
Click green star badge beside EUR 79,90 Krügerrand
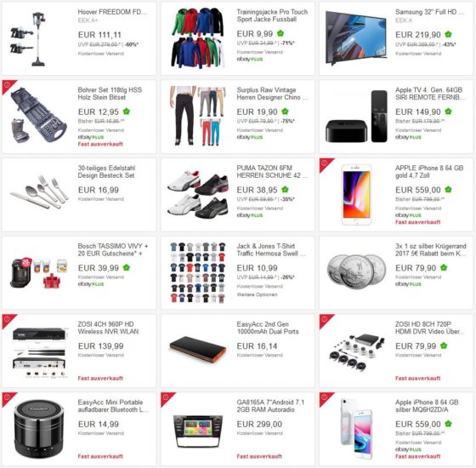pos(444,268)
